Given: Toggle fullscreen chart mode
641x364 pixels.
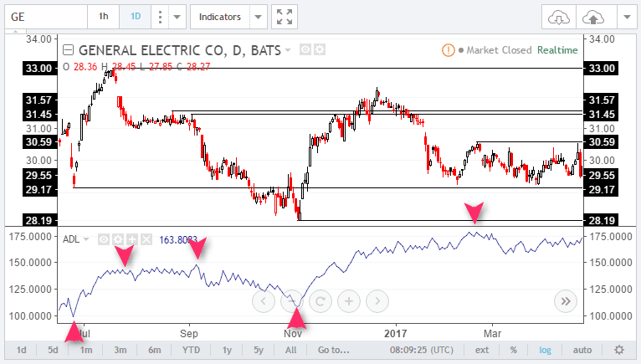Looking at the screenshot, I should (285, 17).
